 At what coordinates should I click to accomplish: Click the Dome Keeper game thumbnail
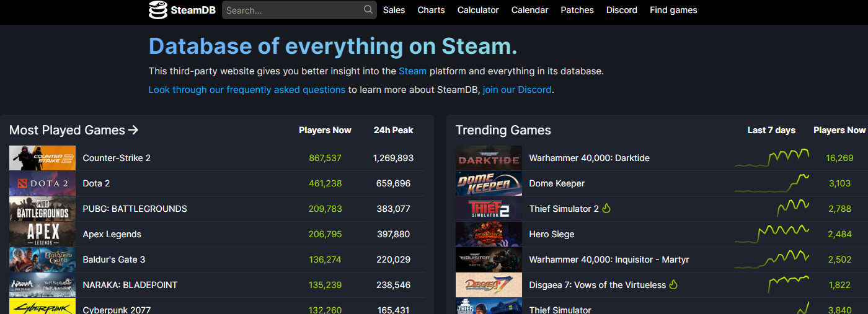coord(489,183)
